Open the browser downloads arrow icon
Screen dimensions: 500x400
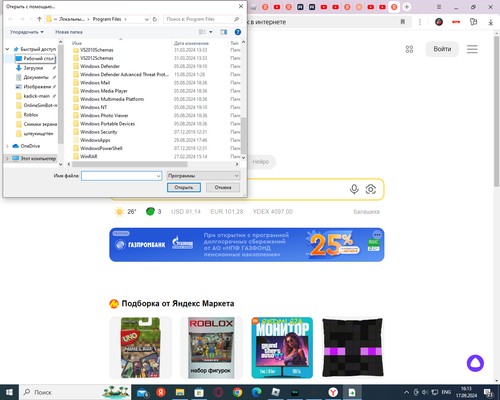coord(491,22)
